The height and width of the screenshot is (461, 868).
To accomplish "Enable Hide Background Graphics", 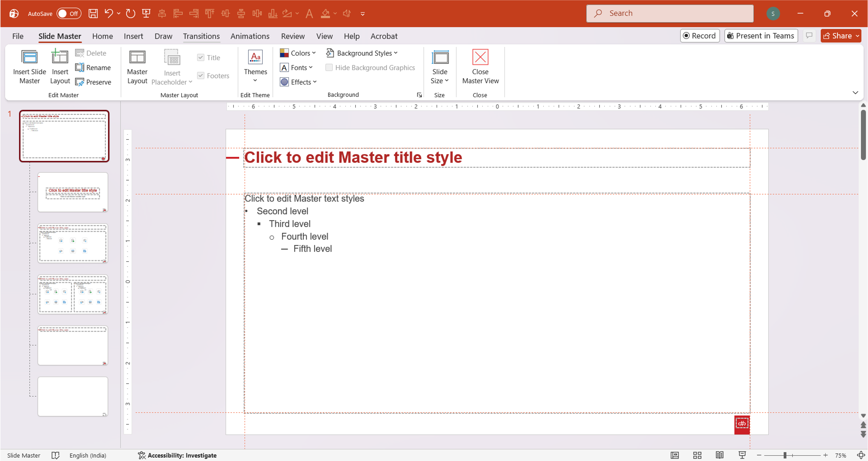I will (x=329, y=67).
